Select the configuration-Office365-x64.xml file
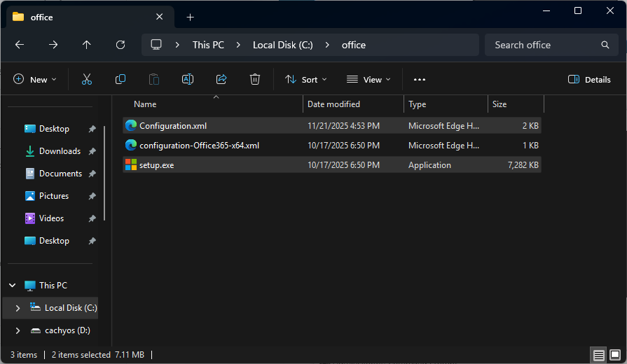 (199, 146)
